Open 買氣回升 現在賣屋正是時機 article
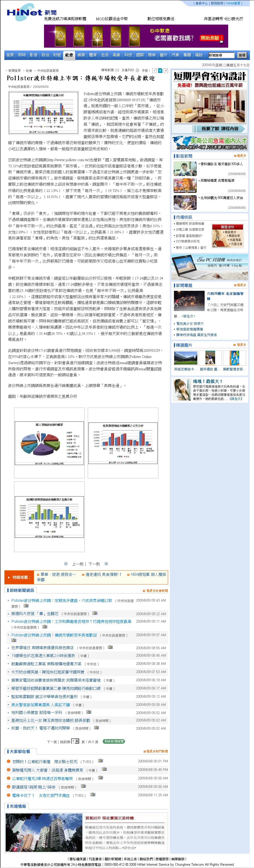254x868 pixels. (109, 818)
